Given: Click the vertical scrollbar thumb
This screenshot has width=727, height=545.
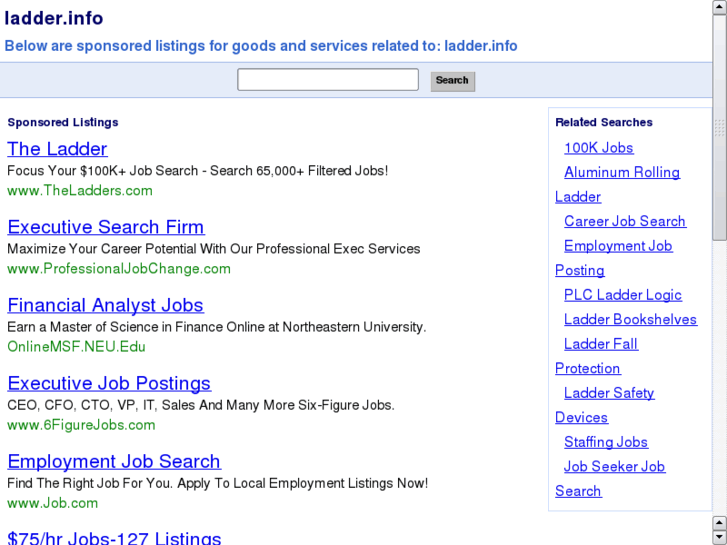Looking at the screenshot, I should (x=719, y=128).
